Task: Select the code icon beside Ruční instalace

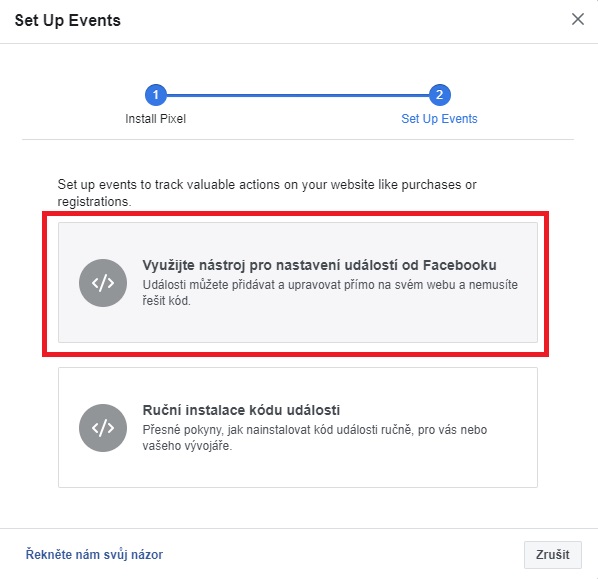Action: pyautogui.click(x=103, y=428)
